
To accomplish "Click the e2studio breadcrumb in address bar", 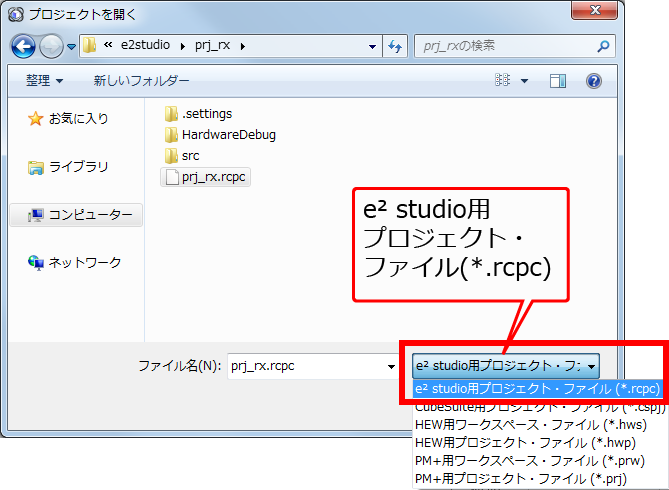I will [x=145, y=45].
